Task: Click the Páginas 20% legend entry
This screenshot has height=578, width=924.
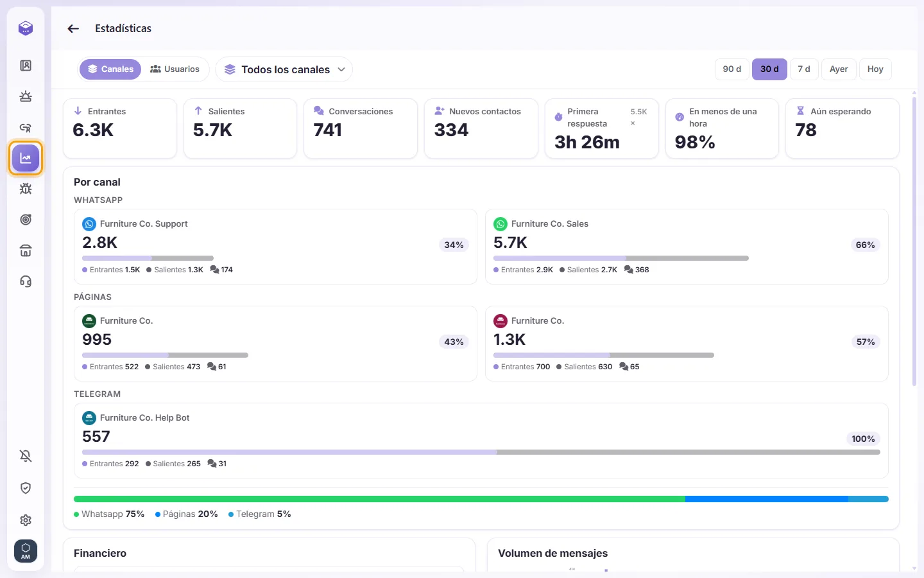Action: (187, 514)
